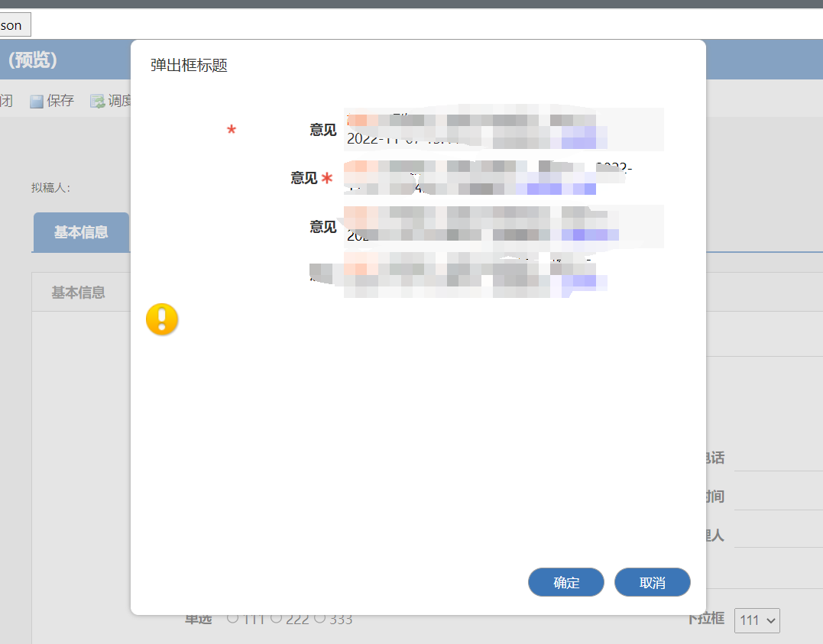Click the yellow exclamation warning icon in the dialog
This screenshot has width=823, height=644.
click(161, 319)
